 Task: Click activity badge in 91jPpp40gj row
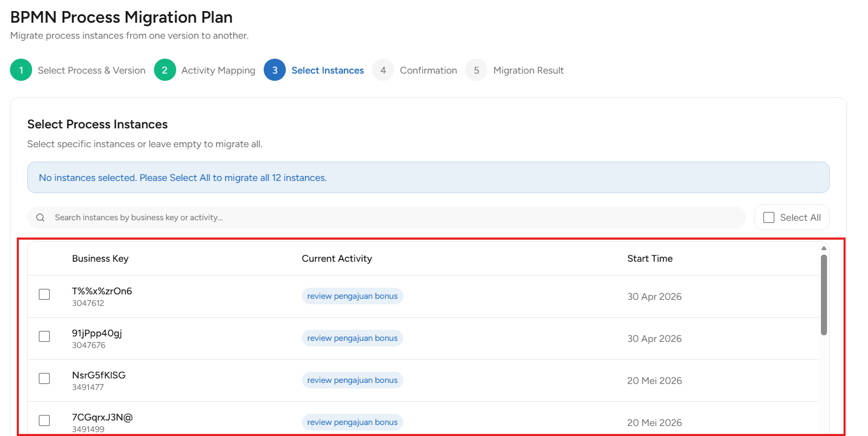pos(352,338)
